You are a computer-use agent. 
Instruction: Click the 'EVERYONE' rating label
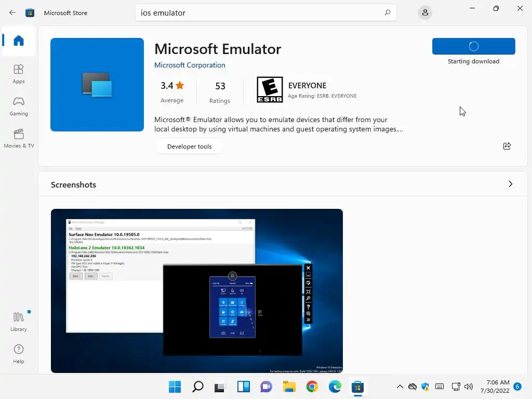click(x=307, y=86)
